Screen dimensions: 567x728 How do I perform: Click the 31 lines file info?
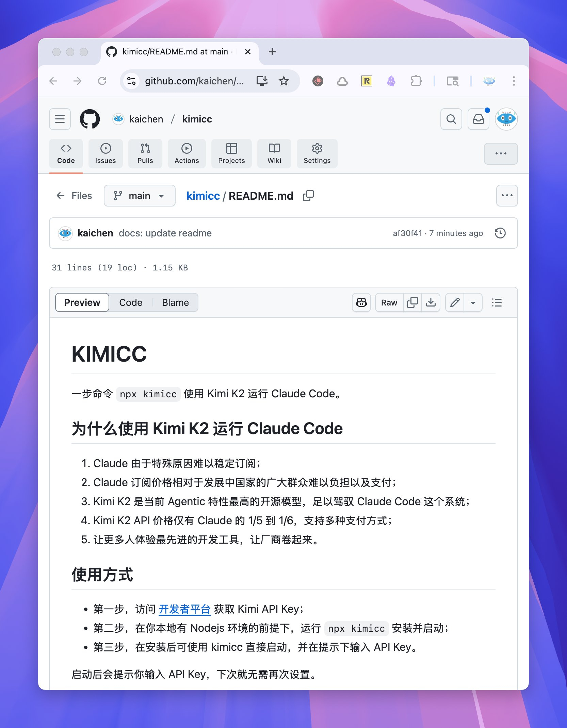point(120,268)
